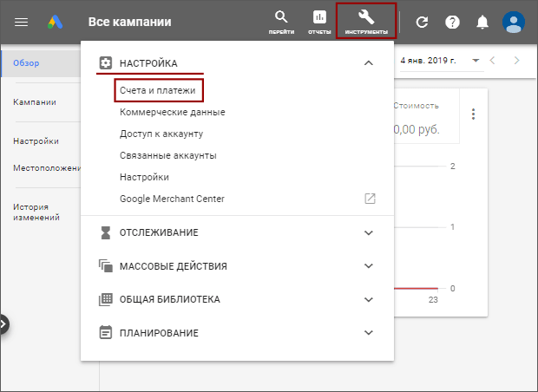538x392 pixels.
Task: Select Счета и платежи menu item
Action: (157, 90)
